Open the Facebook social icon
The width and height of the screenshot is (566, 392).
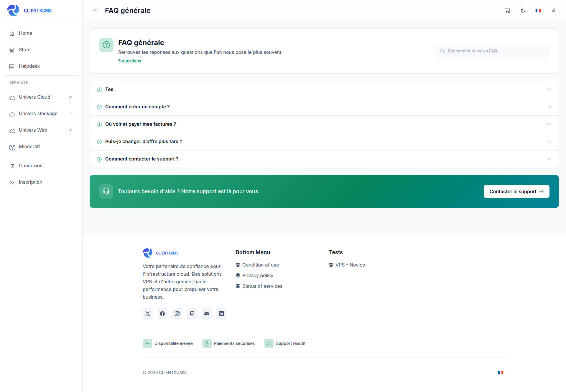pyautogui.click(x=162, y=314)
